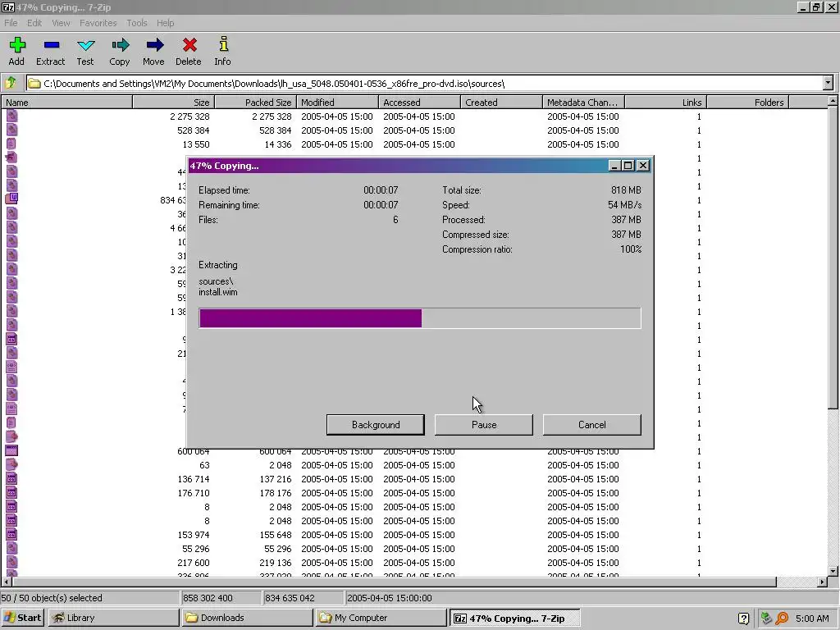Viewport: 840px width, 630px height.
Task: Select file icon in the 55 296 row
Action: (11, 549)
